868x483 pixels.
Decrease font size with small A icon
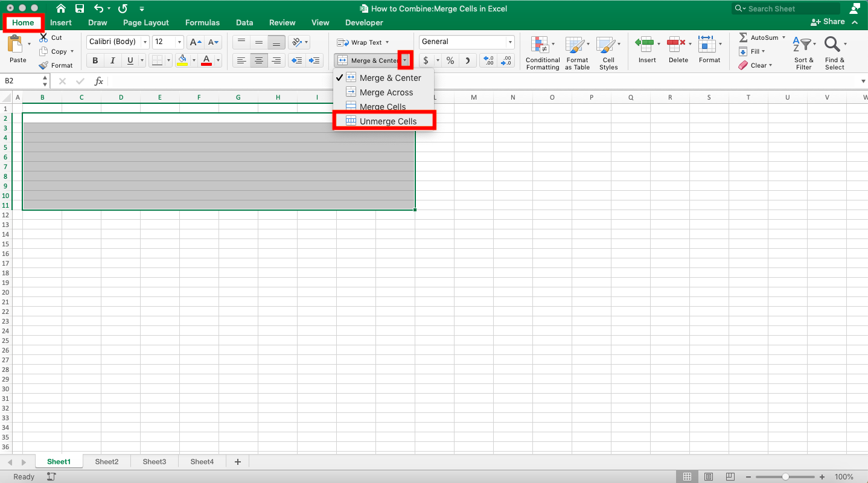[x=214, y=42]
